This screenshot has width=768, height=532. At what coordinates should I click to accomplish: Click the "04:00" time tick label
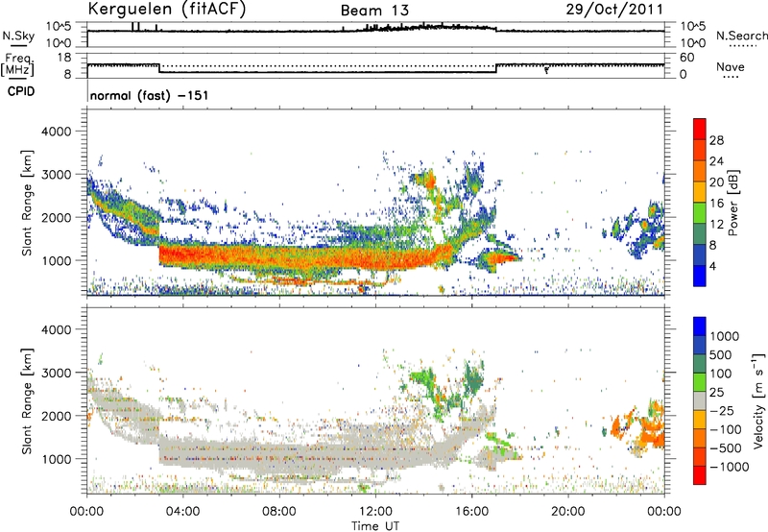pyautogui.click(x=182, y=512)
